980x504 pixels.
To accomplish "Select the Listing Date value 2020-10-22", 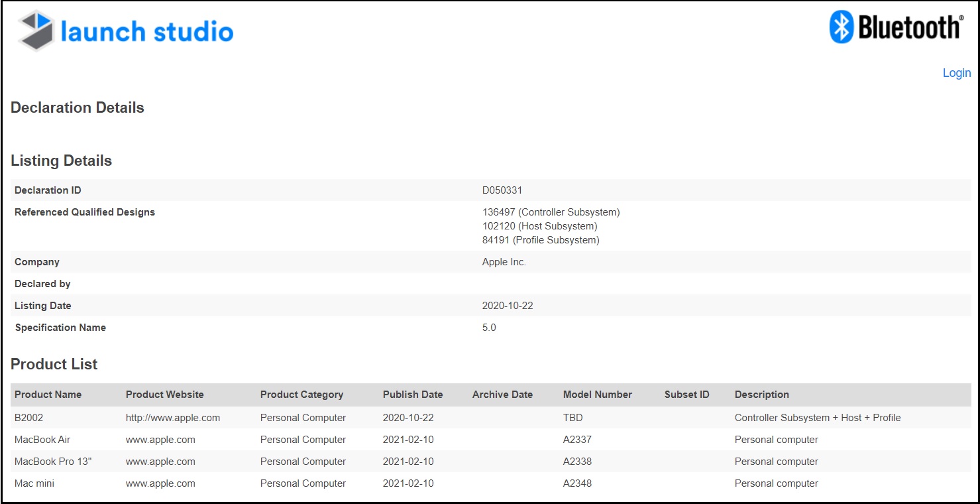I will click(x=508, y=306).
